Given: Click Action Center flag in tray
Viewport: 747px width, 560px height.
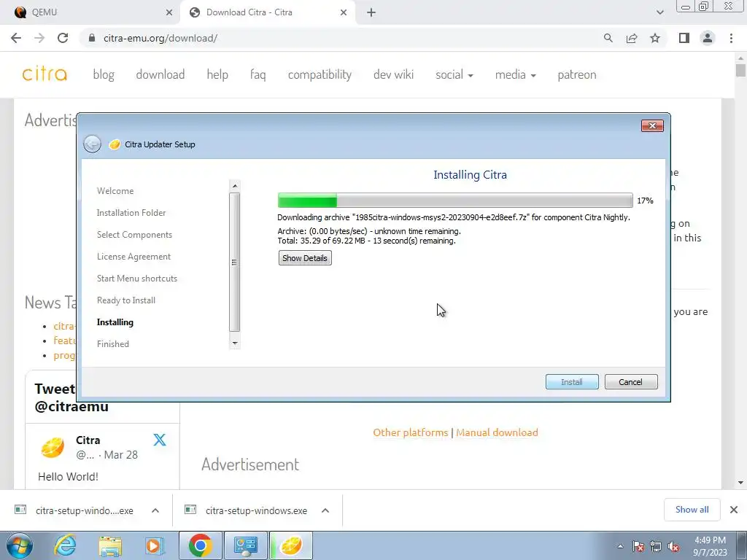Looking at the screenshot, I should tap(638, 547).
